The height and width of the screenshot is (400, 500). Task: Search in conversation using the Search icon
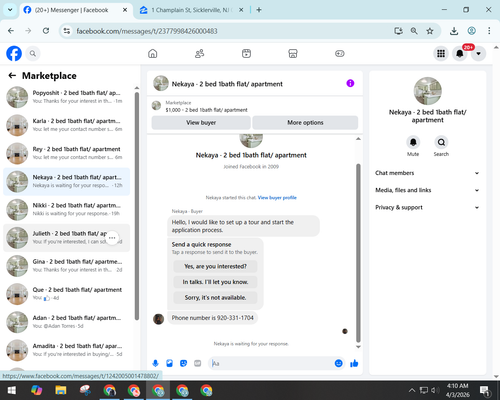(x=441, y=142)
